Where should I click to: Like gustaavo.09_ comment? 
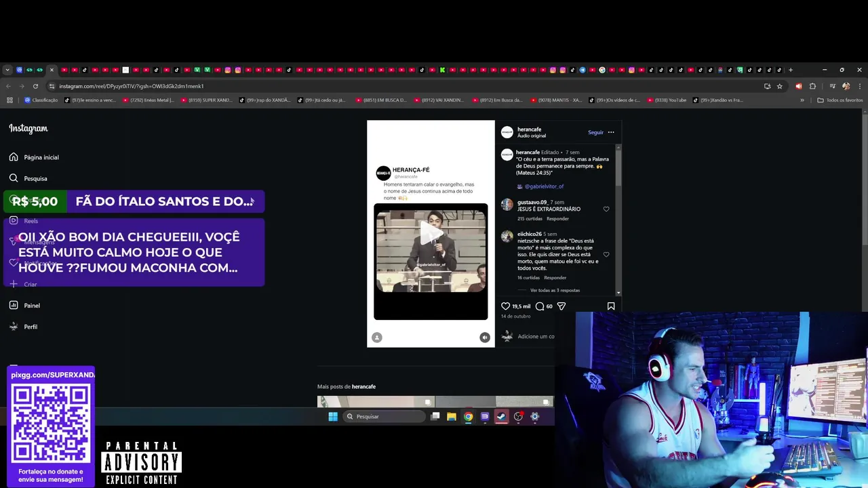click(606, 209)
